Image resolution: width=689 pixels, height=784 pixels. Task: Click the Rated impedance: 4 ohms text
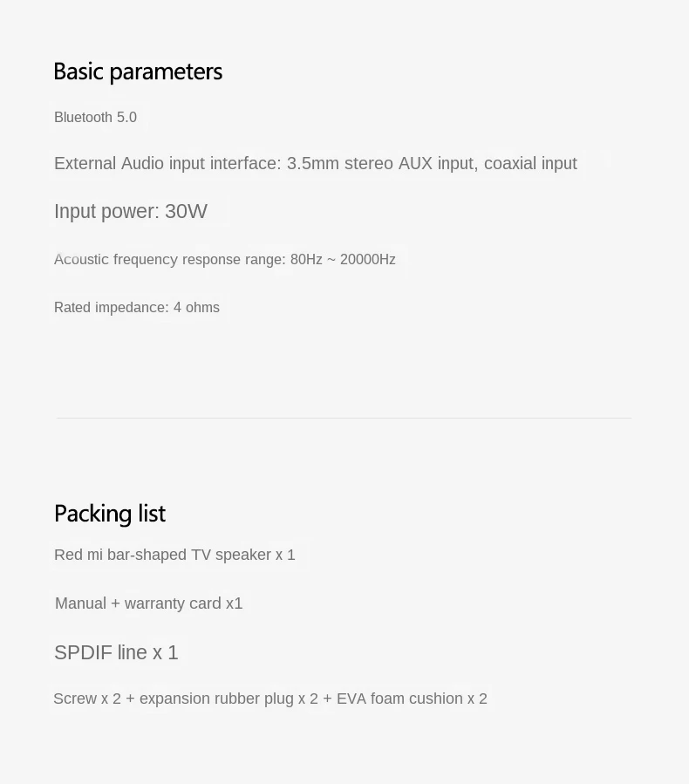[x=137, y=308]
